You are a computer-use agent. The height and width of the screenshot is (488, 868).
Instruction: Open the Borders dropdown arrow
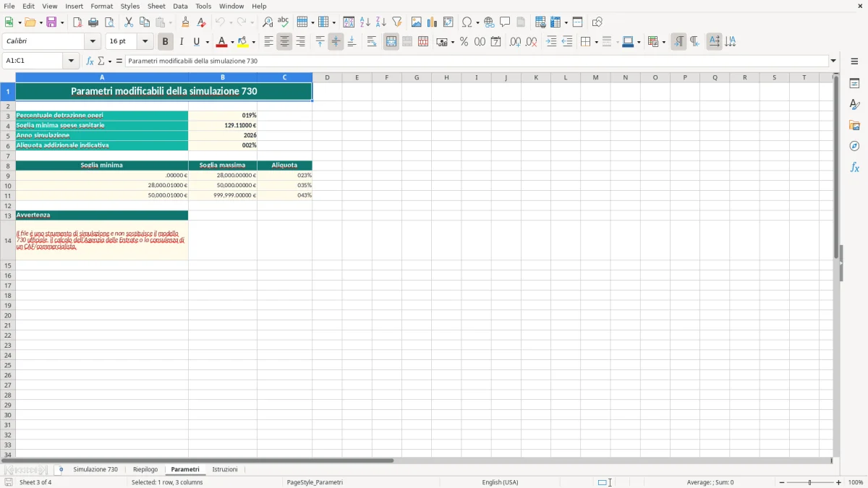[x=596, y=42]
